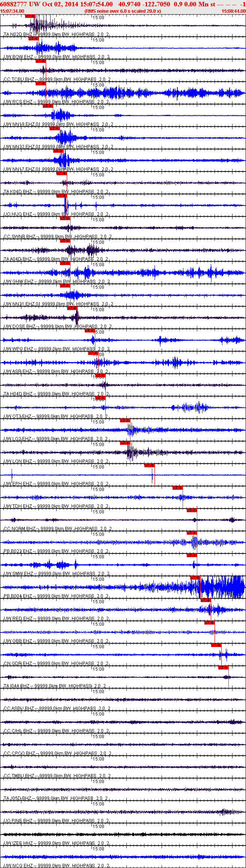Click red pick flag on UW GBB trace
The width and height of the screenshot is (246, 868).
[210, 623]
